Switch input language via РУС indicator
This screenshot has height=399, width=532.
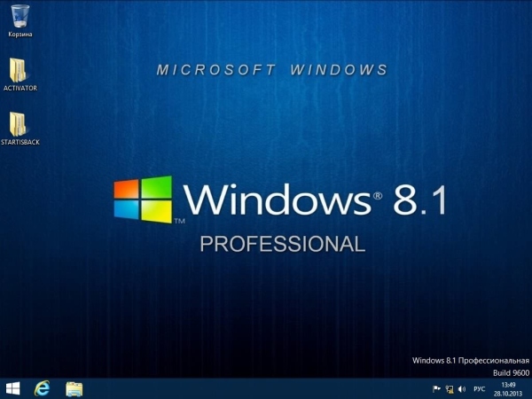click(x=479, y=389)
